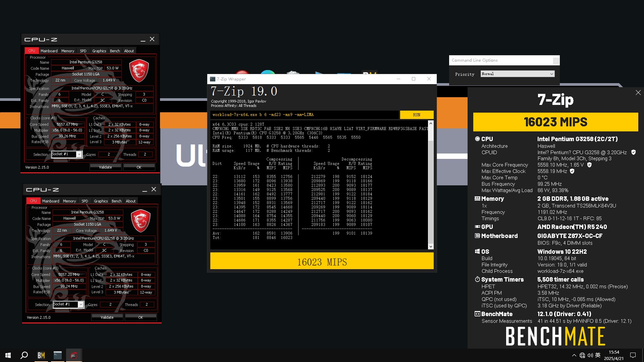Click the RUN button in 7-Zip Wrapper
Screen dimensions: 644x362
pos(417,115)
